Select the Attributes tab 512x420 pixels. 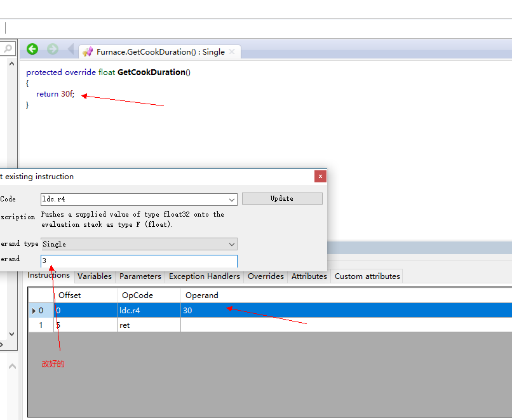tap(309, 276)
